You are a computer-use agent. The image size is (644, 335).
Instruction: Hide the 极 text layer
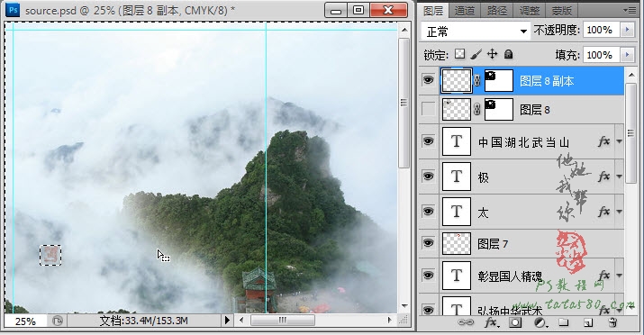[429, 177]
